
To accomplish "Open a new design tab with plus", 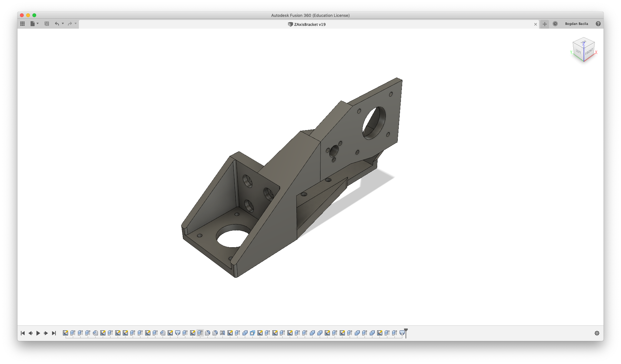I will click(x=545, y=24).
